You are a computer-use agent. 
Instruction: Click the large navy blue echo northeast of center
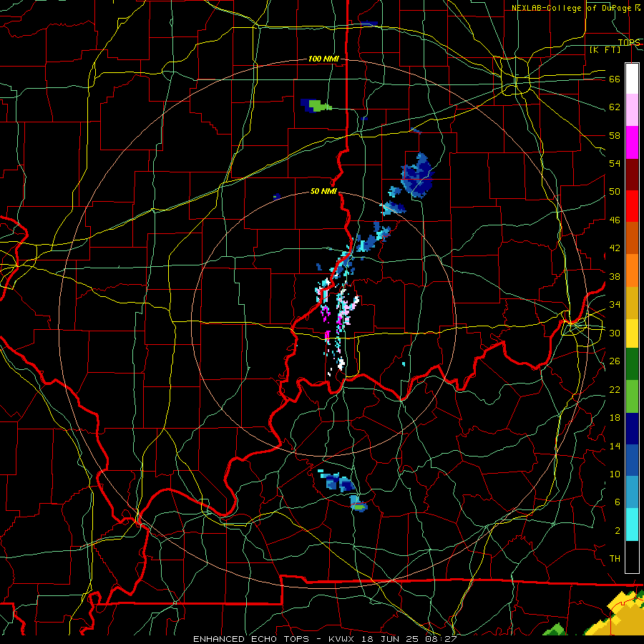[418, 175]
